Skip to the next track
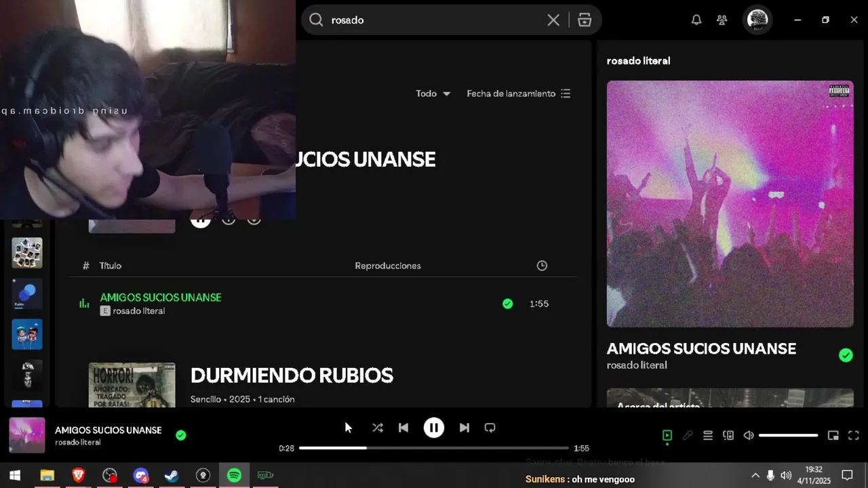This screenshot has width=868, height=488. (x=465, y=428)
